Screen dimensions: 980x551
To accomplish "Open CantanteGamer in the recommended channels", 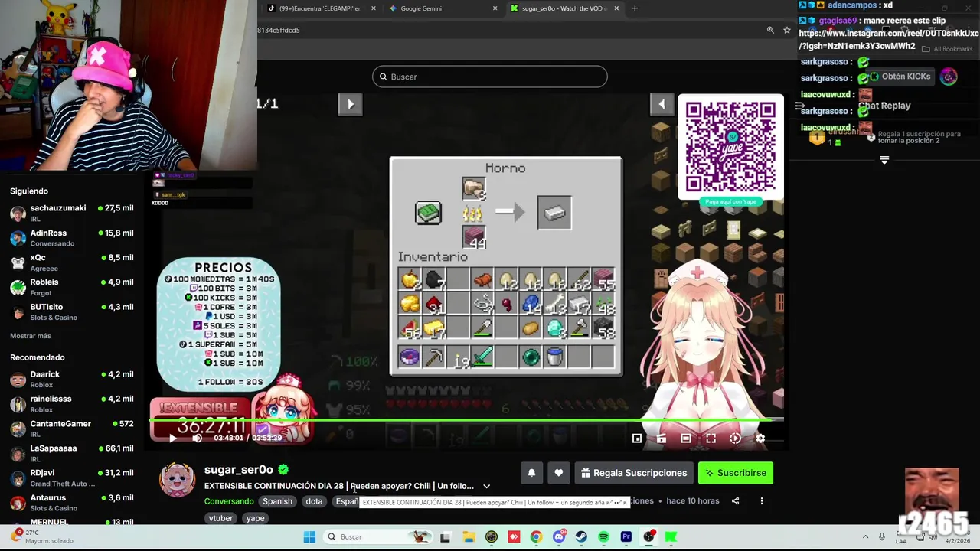I will point(72,428).
